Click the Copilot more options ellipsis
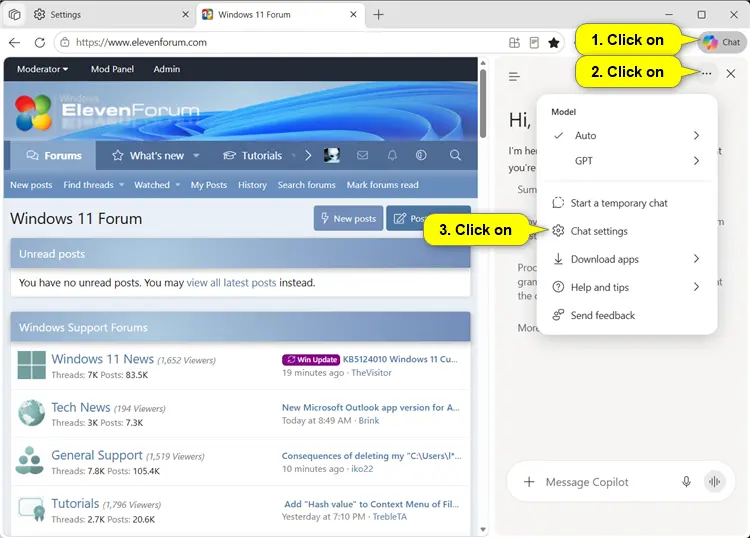The height and width of the screenshot is (538, 750). click(x=706, y=74)
